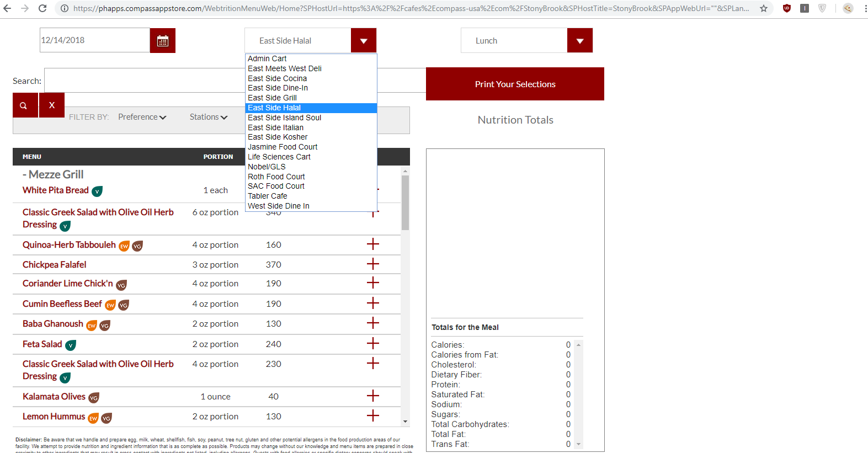Add Cumin Beefless Beef with plus icon

373,303
